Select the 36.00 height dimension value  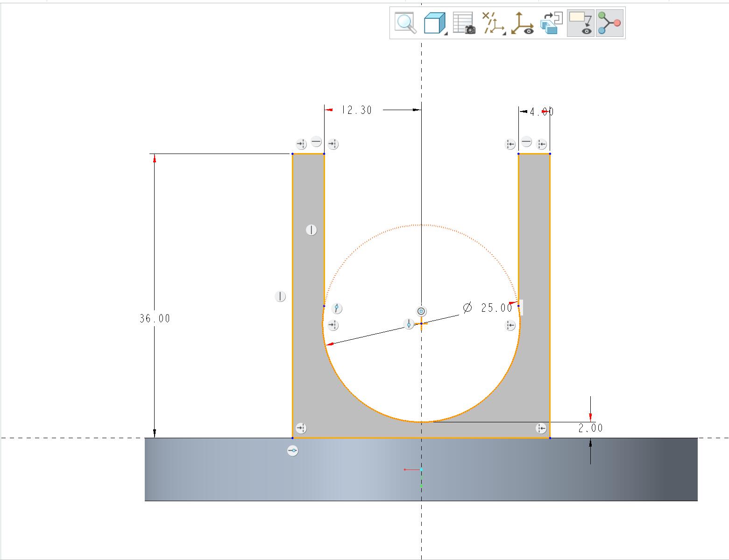(155, 319)
